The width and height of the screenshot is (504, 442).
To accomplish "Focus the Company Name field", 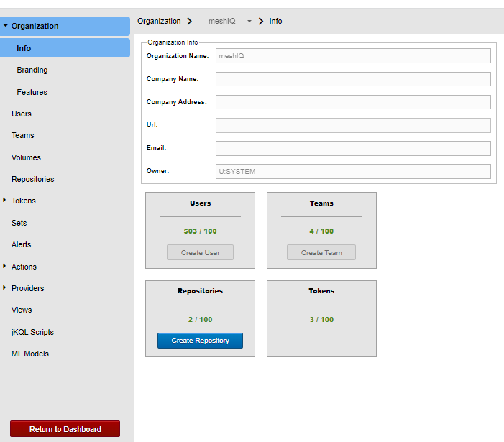I will (x=353, y=79).
